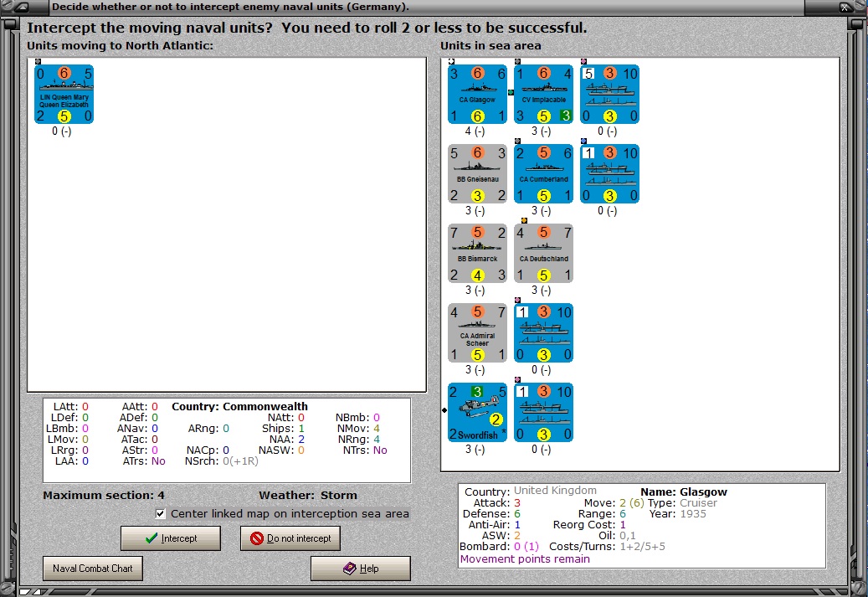The image size is (868, 597).
Task: Close the interception decision window
Action: click(845, 8)
